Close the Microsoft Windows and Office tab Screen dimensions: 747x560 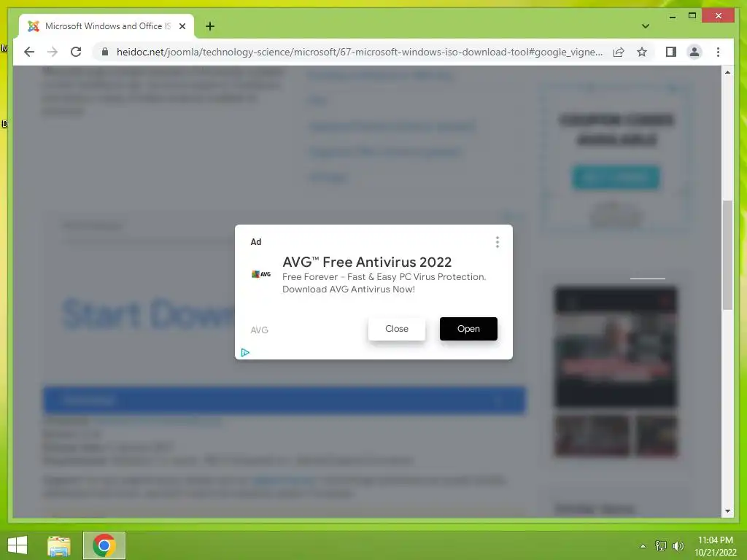pos(182,26)
